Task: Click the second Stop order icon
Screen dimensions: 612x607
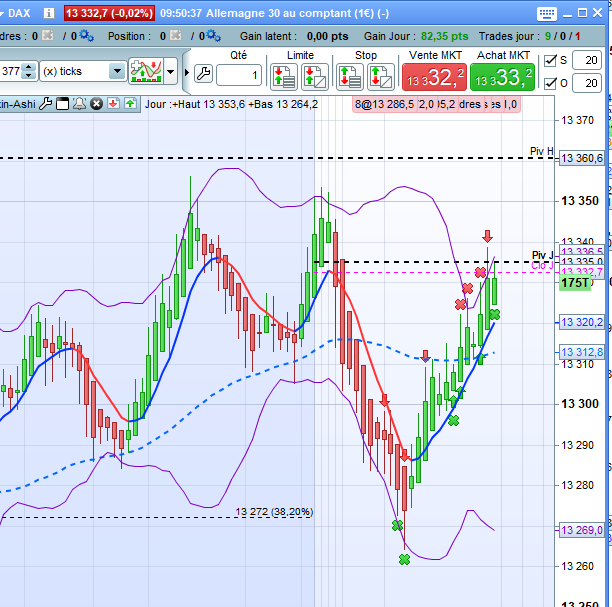Action: point(381,77)
